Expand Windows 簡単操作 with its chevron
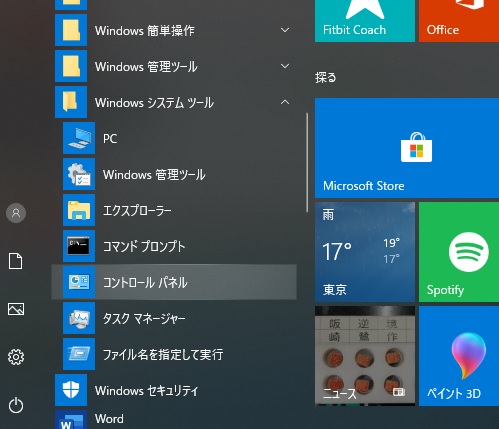 tap(285, 30)
